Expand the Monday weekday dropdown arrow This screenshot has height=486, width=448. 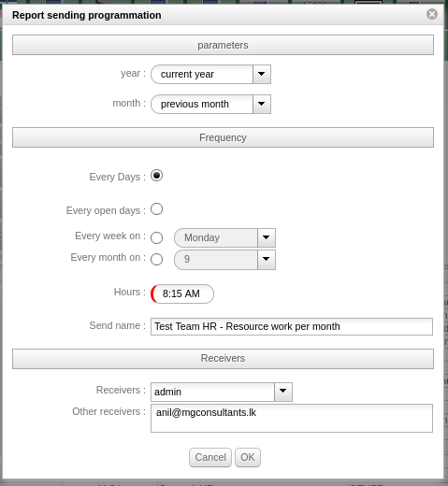pos(267,237)
